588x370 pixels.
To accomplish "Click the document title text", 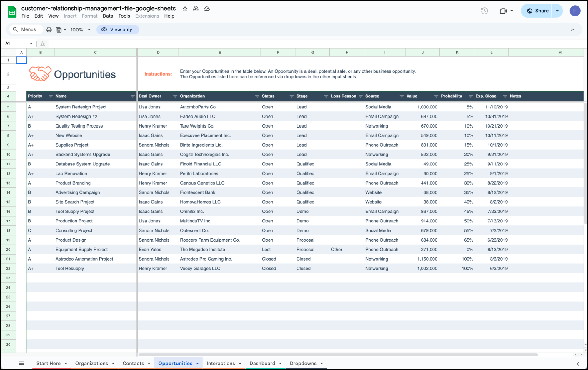I will [x=98, y=8].
